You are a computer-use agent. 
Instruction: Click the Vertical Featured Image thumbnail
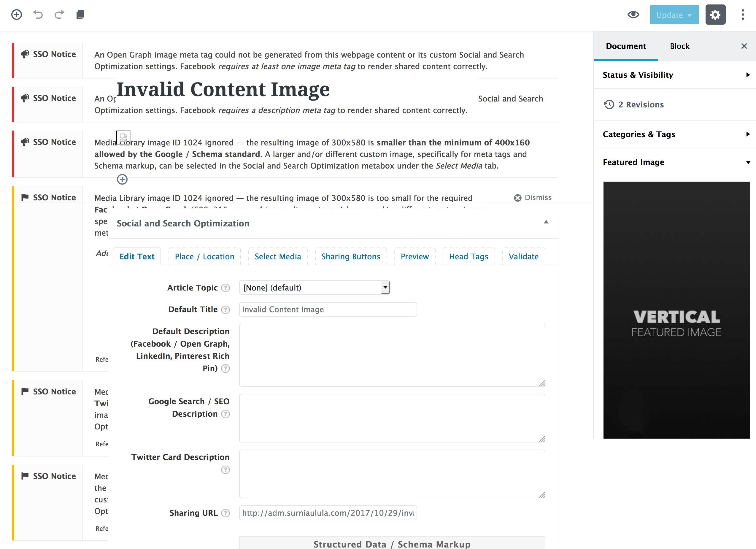click(676, 310)
